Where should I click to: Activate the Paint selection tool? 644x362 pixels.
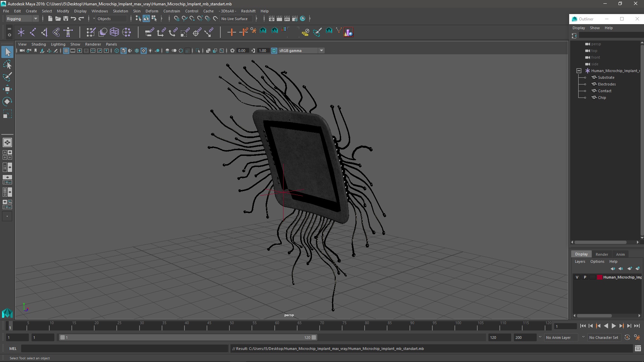(x=7, y=77)
